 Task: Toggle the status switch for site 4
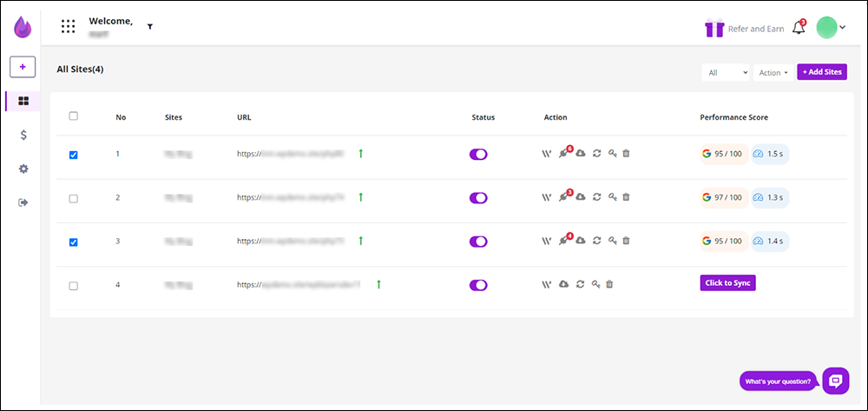(478, 285)
